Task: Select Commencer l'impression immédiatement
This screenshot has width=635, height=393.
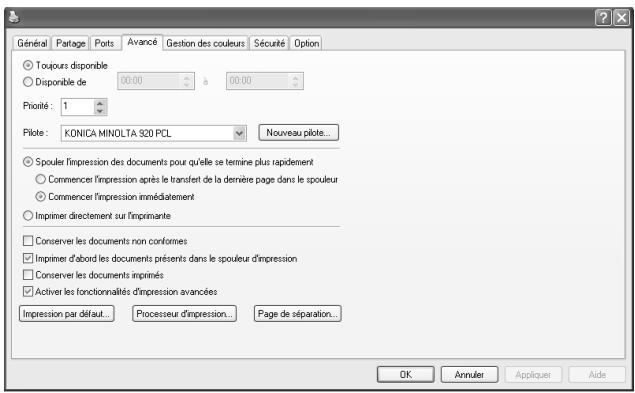Action: point(115,197)
